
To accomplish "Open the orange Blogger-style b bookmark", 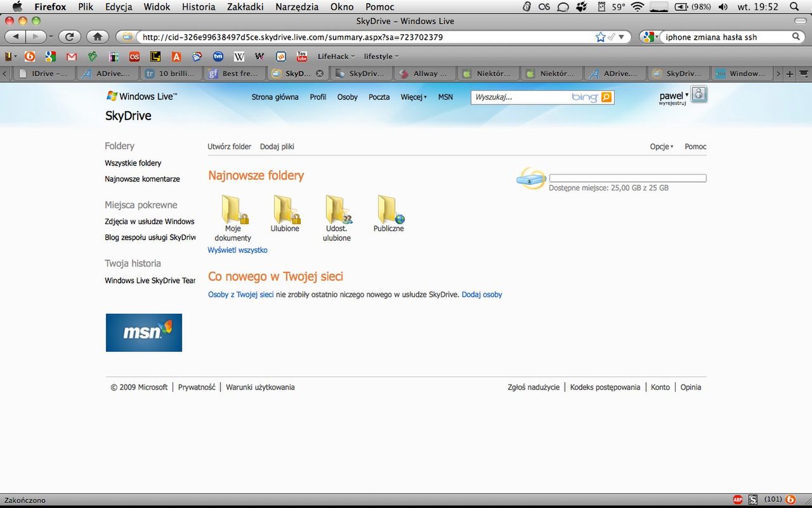I will tap(29, 57).
